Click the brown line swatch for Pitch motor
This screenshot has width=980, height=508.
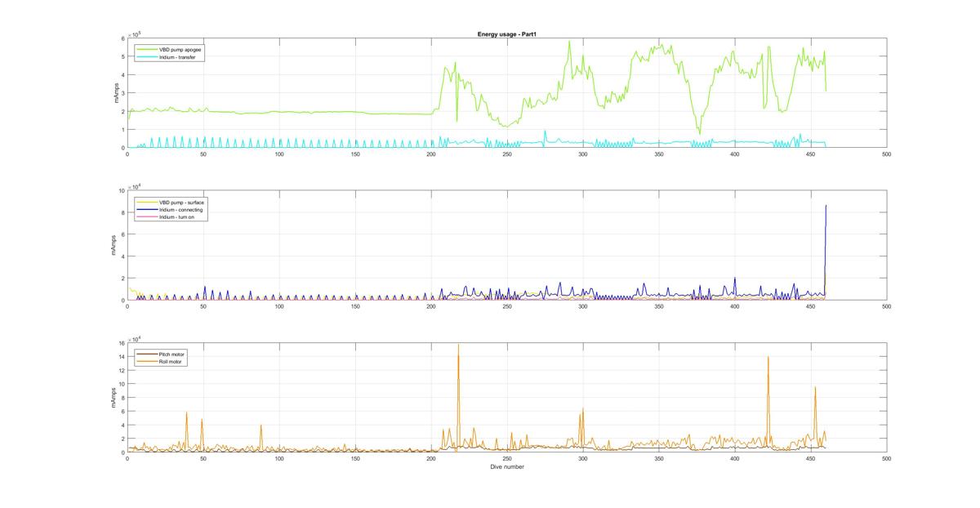point(147,354)
